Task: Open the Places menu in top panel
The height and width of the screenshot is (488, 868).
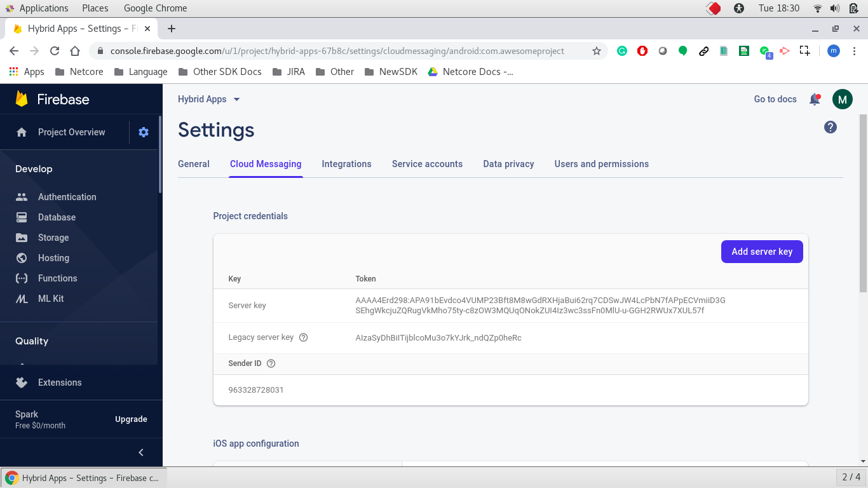Action: (95, 8)
